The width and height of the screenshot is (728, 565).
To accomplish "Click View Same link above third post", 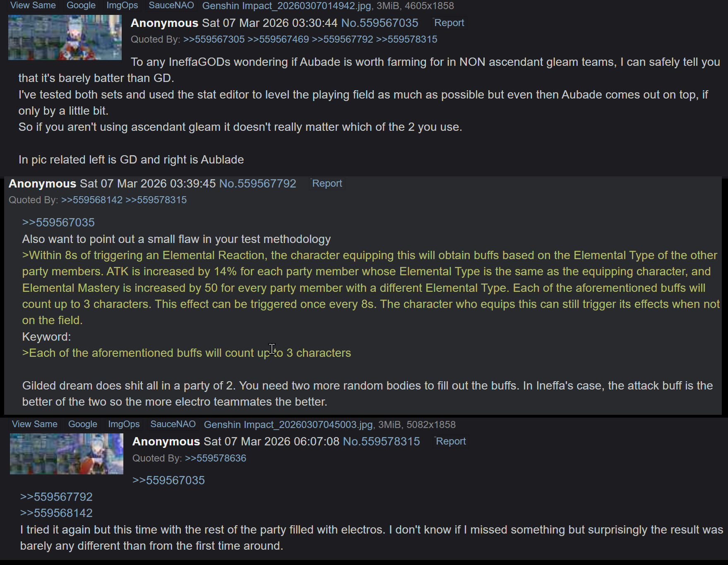I will point(35,424).
